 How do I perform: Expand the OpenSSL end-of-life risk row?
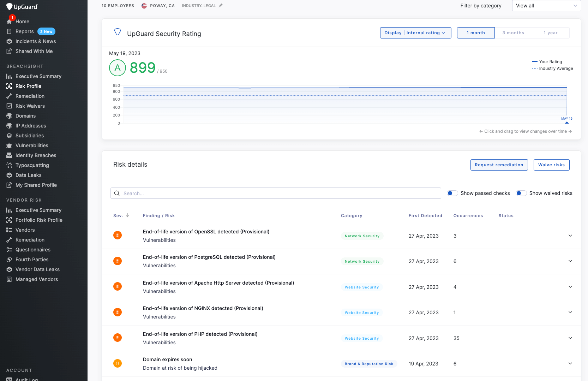[x=570, y=236]
